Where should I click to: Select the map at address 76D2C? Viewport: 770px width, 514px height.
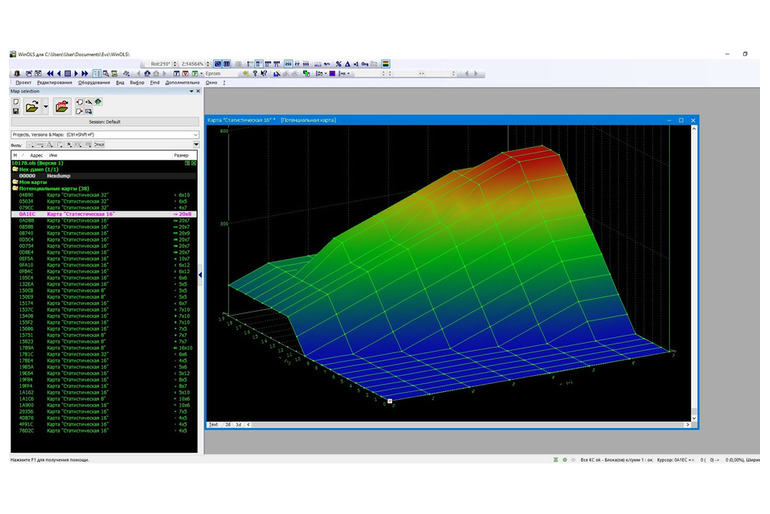click(x=104, y=431)
